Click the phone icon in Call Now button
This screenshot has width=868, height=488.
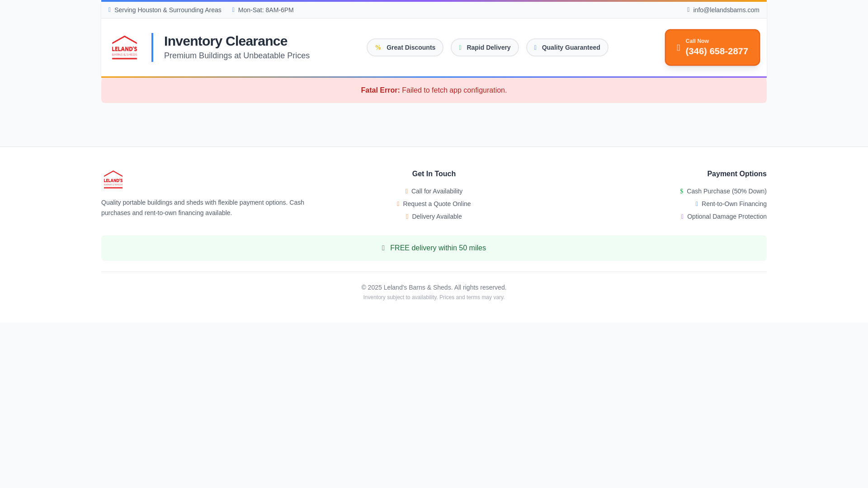click(x=678, y=47)
